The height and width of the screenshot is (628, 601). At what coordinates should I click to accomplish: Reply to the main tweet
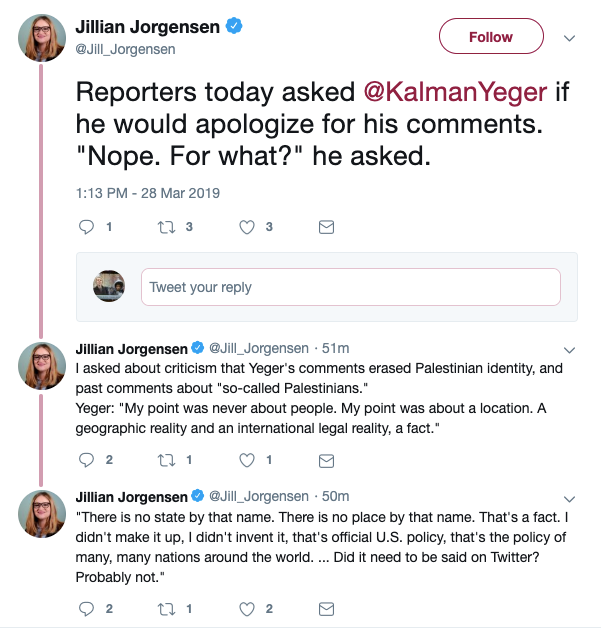(x=87, y=227)
